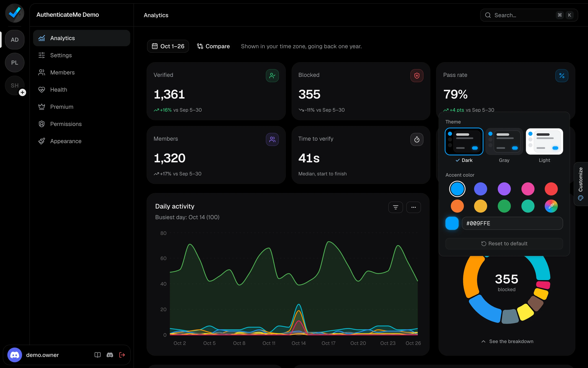Expand See the breakdown
This screenshot has width=588, height=368.
click(x=507, y=341)
